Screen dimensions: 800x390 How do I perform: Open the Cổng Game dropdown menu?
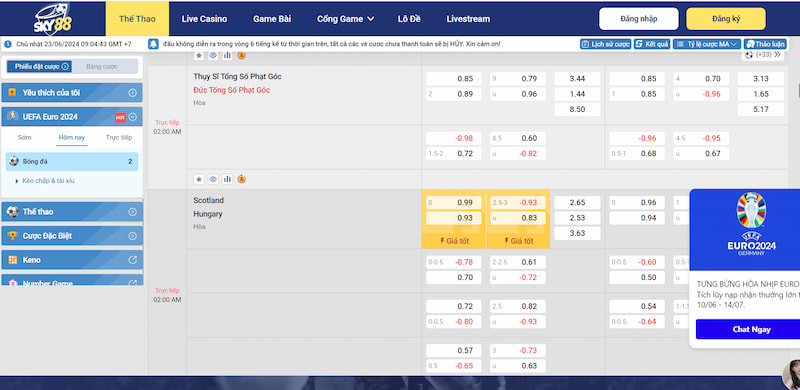[345, 19]
